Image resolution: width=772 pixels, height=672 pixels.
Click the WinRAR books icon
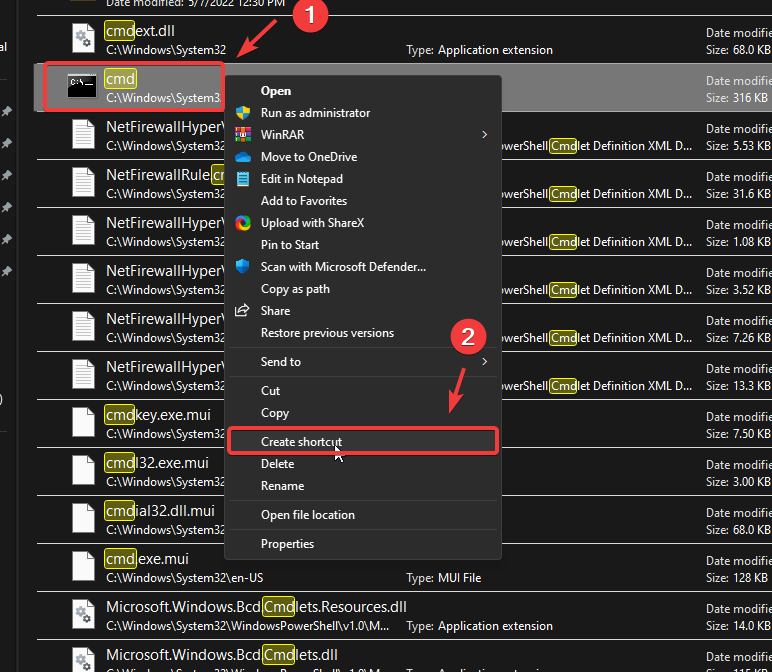click(243, 134)
